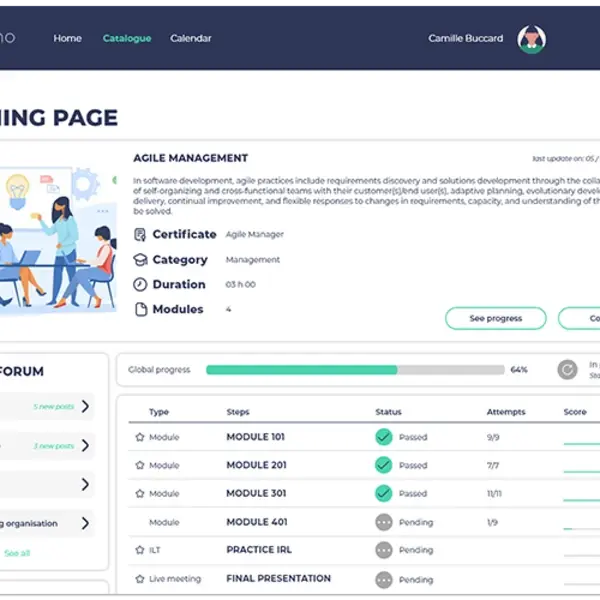Screen dimensions: 600x600
Task: Click the Management category value
Action: tap(253, 260)
